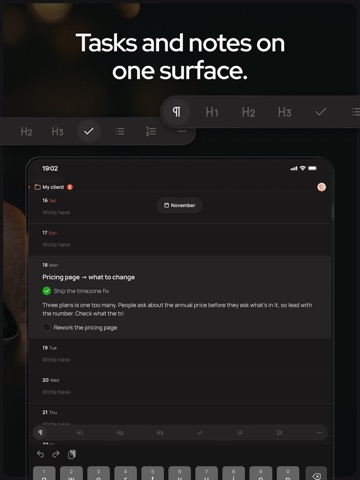The height and width of the screenshot is (480, 360).
Task: Tap the clipboard paste icon above keyboard
Action: [x=72, y=454]
